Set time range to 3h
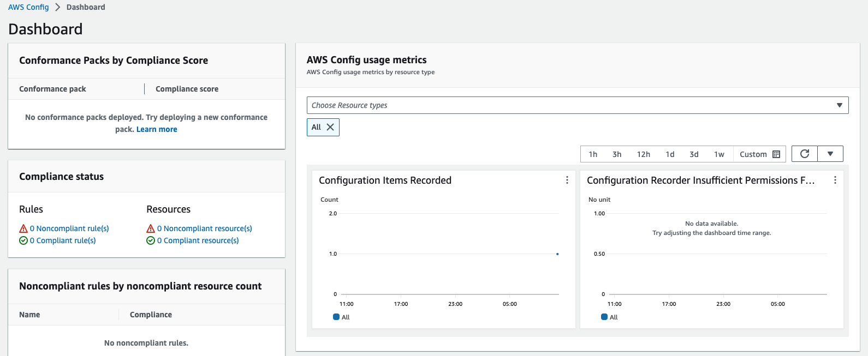This screenshot has height=356, width=868. click(x=617, y=154)
